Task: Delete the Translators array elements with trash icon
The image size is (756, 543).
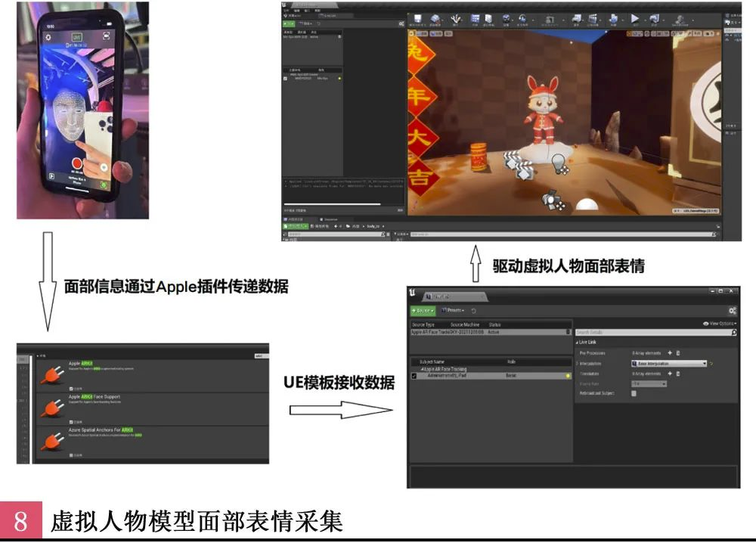Action: click(x=678, y=374)
